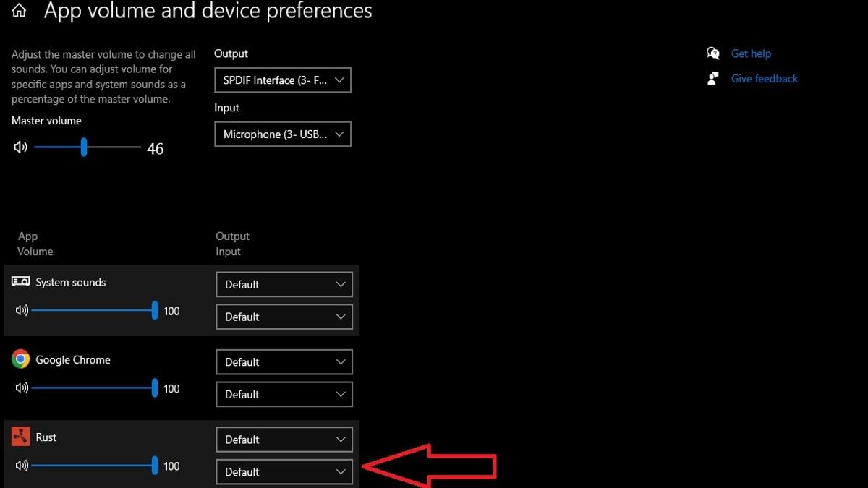Mute Google Chrome using its speaker icon
Image resolution: width=868 pixels, height=488 pixels.
[22, 388]
